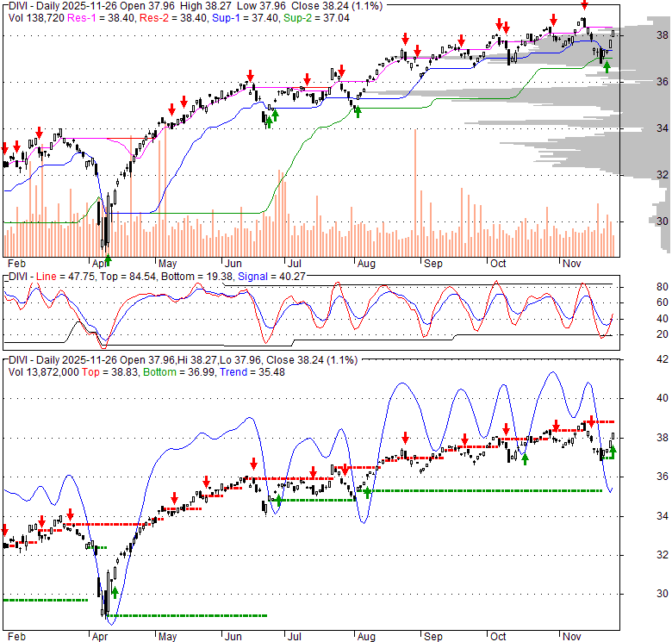Click the 34 price level on top chart axis
The width and height of the screenshot is (672, 642).
coord(663,128)
